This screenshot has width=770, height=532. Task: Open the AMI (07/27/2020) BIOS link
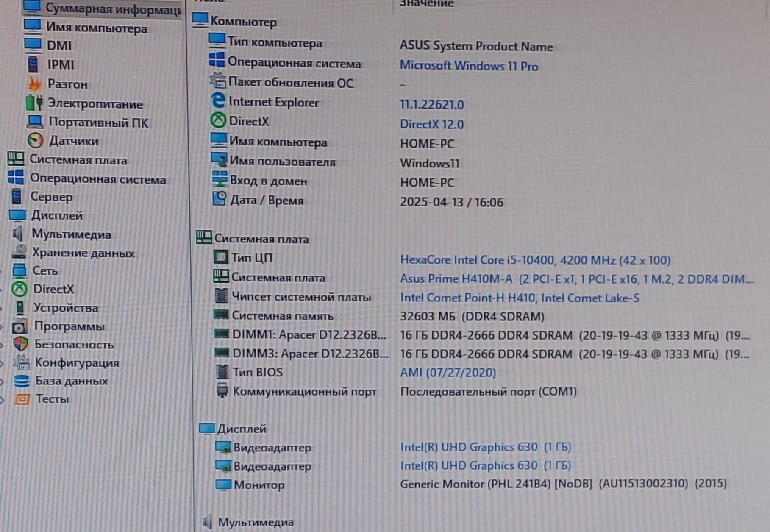point(448,373)
